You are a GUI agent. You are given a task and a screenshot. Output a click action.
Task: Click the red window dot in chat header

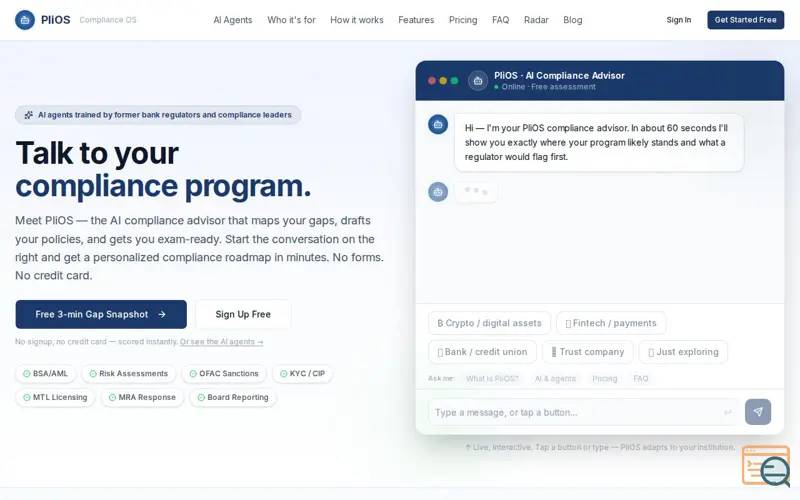432,81
